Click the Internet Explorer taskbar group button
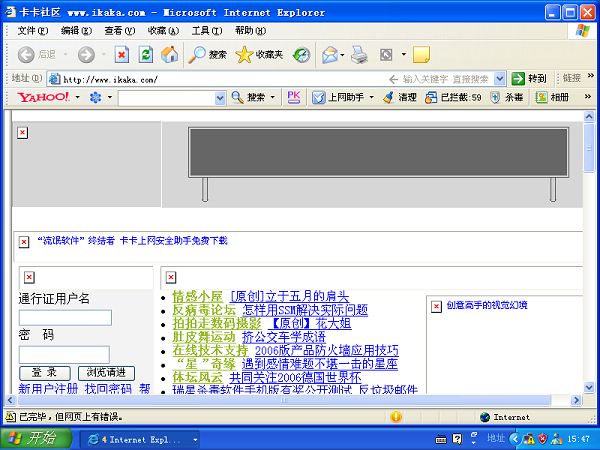The width and height of the screenshot is (600, 450). coord(140,440)
